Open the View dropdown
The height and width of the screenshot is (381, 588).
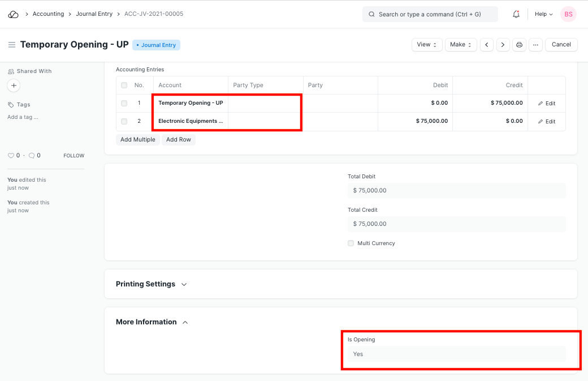427,45
